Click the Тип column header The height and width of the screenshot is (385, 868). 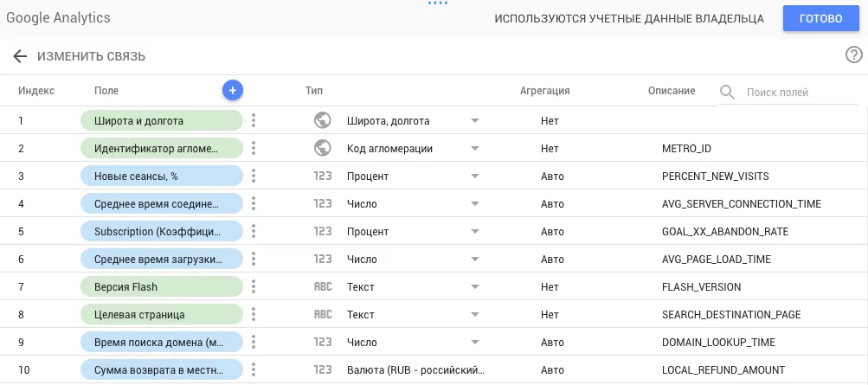coord(314,91)
